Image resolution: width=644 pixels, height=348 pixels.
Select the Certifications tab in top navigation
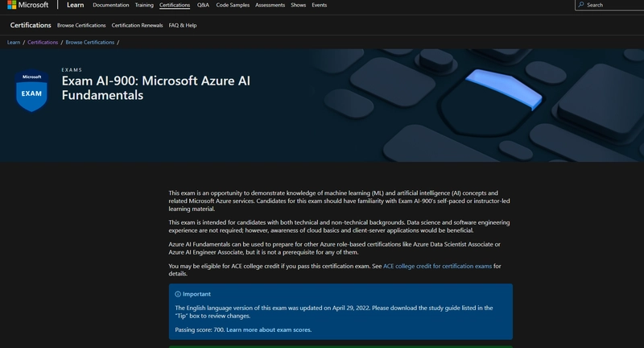click(x=175, y=5)
